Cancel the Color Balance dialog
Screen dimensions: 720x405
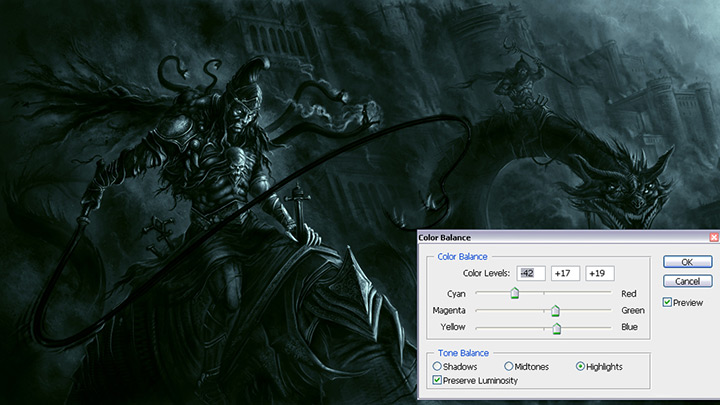pyautogui.click(x=687, y=281)
